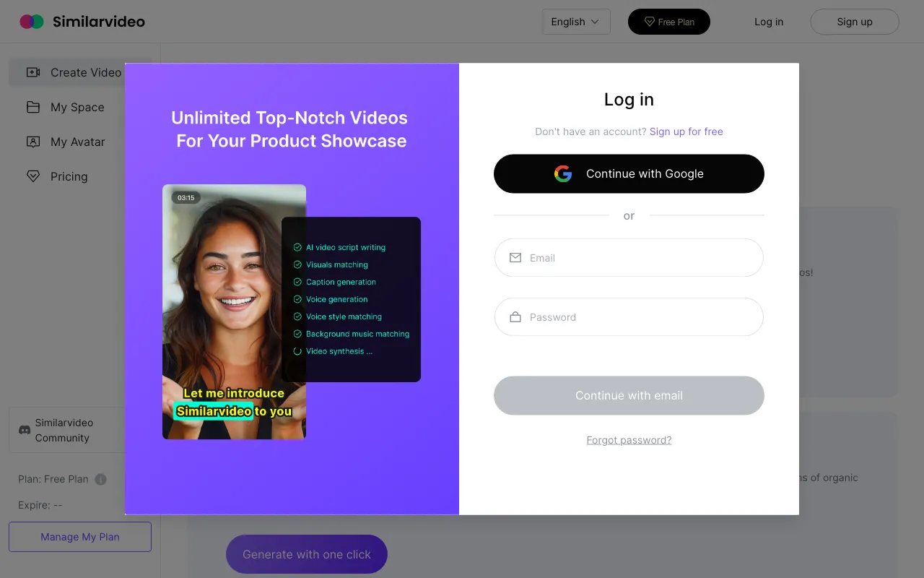Click the 'Plan: Free Plan' text

(53, 479)
